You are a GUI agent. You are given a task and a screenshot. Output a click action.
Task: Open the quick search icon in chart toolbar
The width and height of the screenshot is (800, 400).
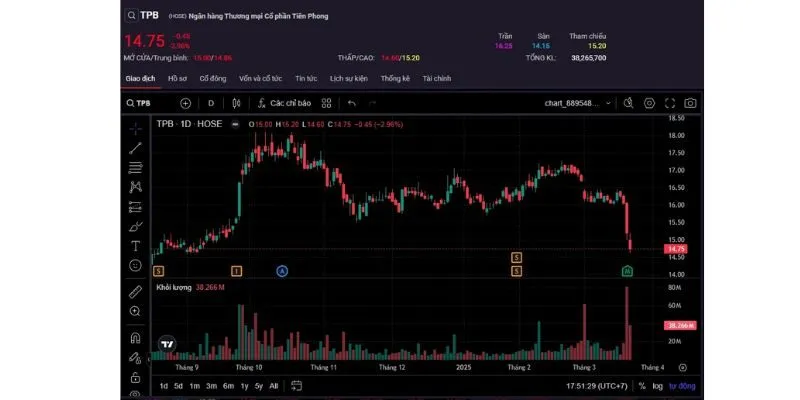click(629, 103)
